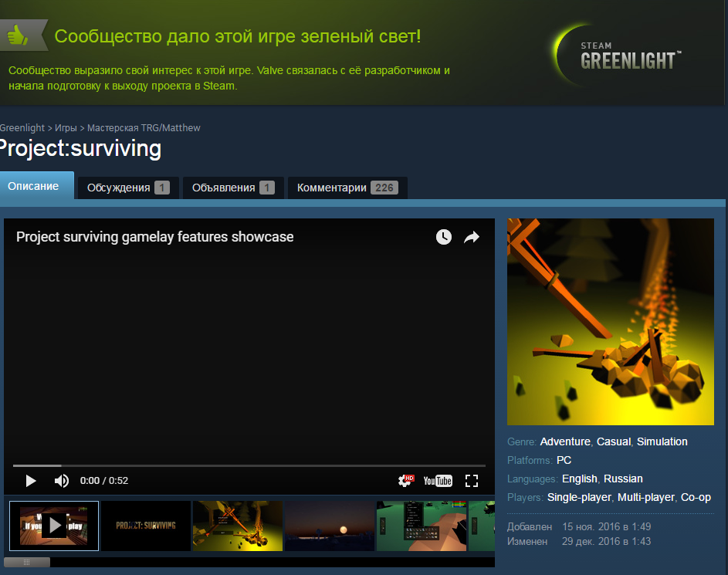Click the Single-player text
Viewport: 728px width, 575px height.
(x=579, y=498)
